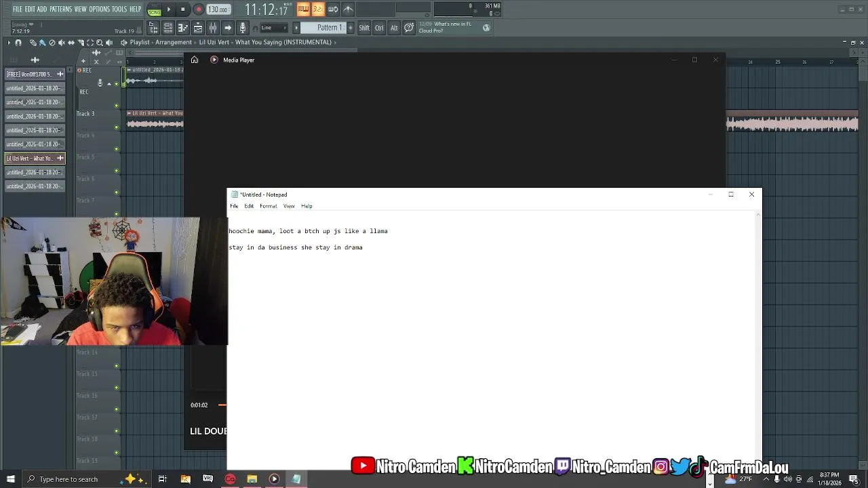Open the FILE menu in FL Studio

[18, 9]
